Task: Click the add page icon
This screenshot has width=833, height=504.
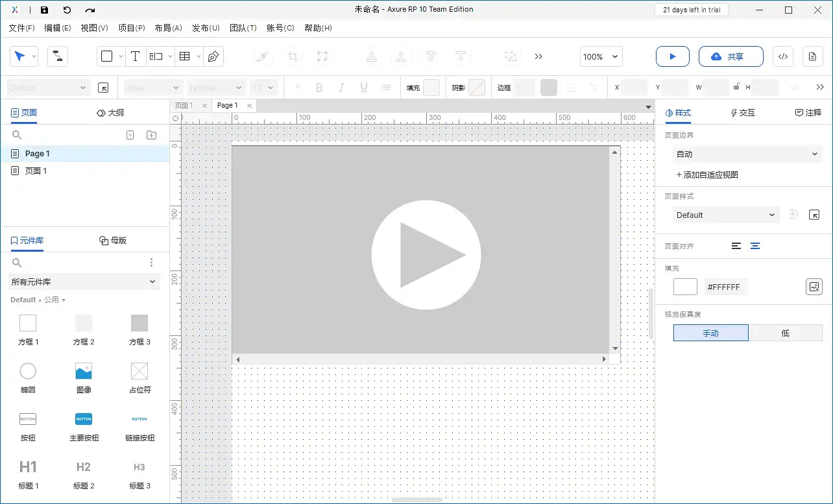Action: point(130,135)
